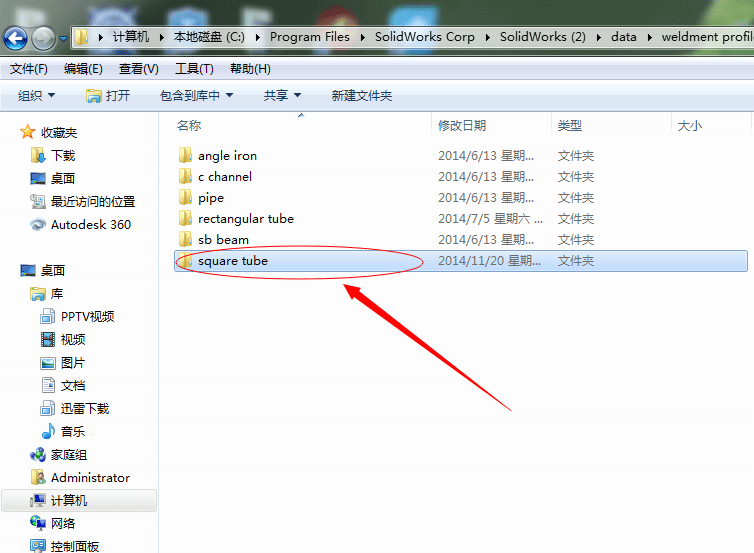Click date 2014/11/20 of square tube
Screen dimensions: 754x553
click(x=489, y=261)
